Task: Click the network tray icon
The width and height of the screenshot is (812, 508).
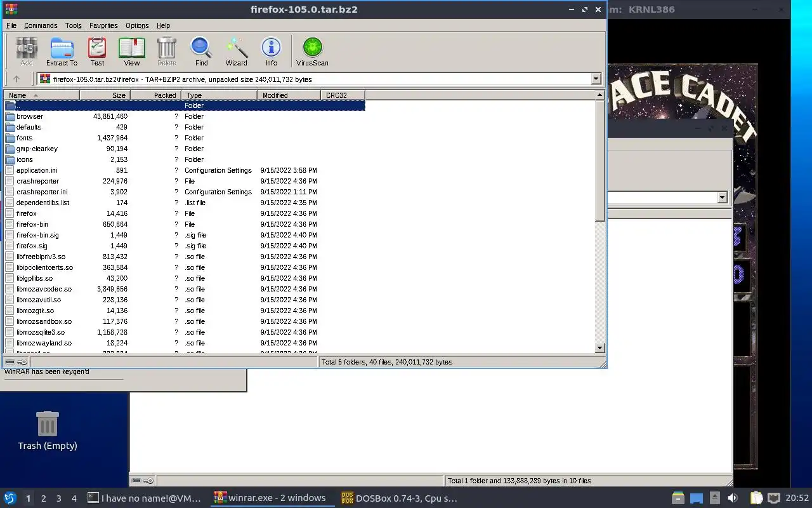Action: pyautogui.click(x=774, y=498)
